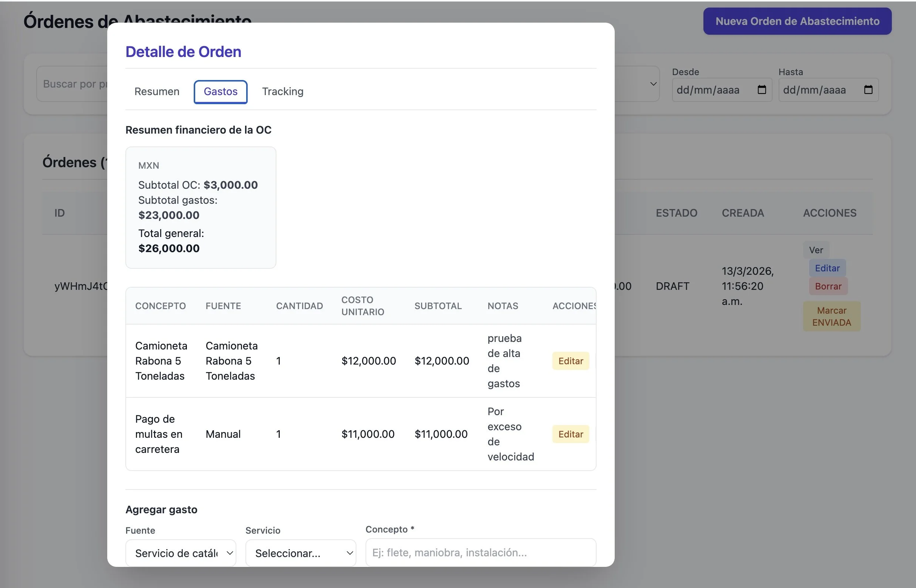Select the Gastos tab
Viewport: 916px width, 588px height.
[221, 92]
